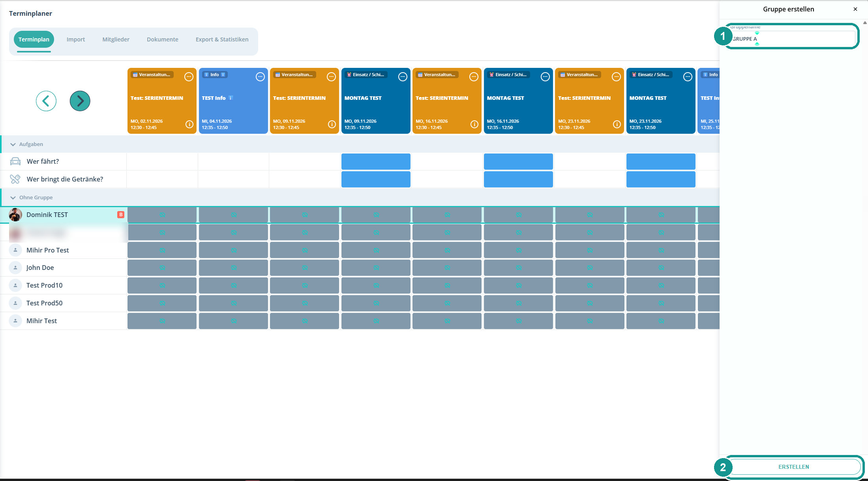Toggle Dominik TEST availability for 02.11.2026
Viewport: 868px width, 481px height.
pyautogui.click(x=162, y=215)
